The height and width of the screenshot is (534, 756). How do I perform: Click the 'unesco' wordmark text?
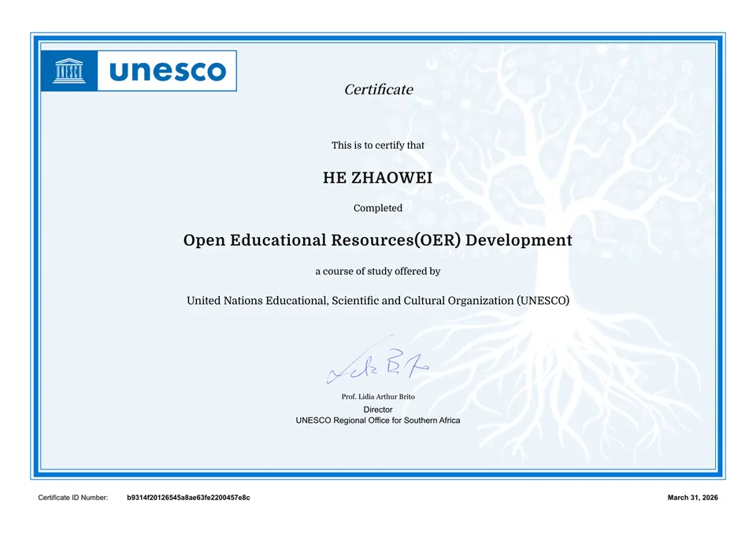pyautogui.click(x=168, y=71)
